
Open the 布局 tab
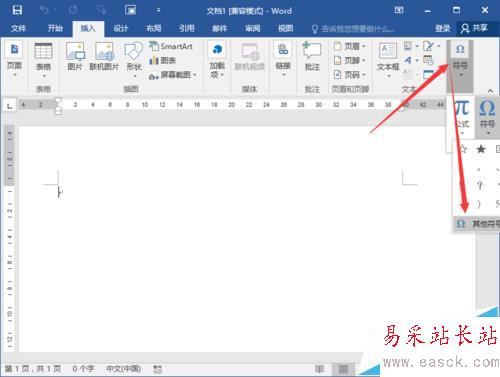pos(154,28)
